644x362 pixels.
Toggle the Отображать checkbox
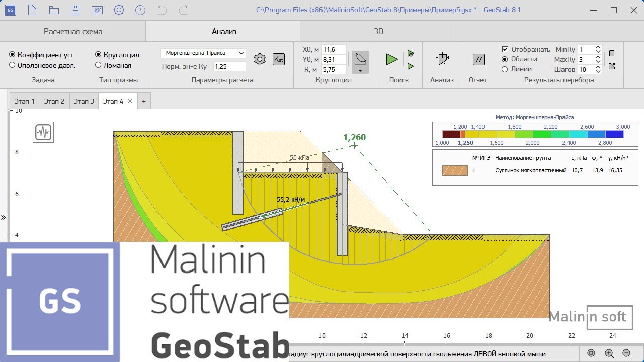coord(505,49)
